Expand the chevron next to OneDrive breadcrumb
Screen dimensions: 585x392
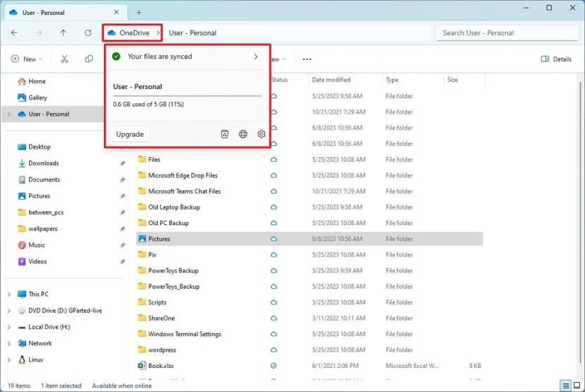pos(158,33)
